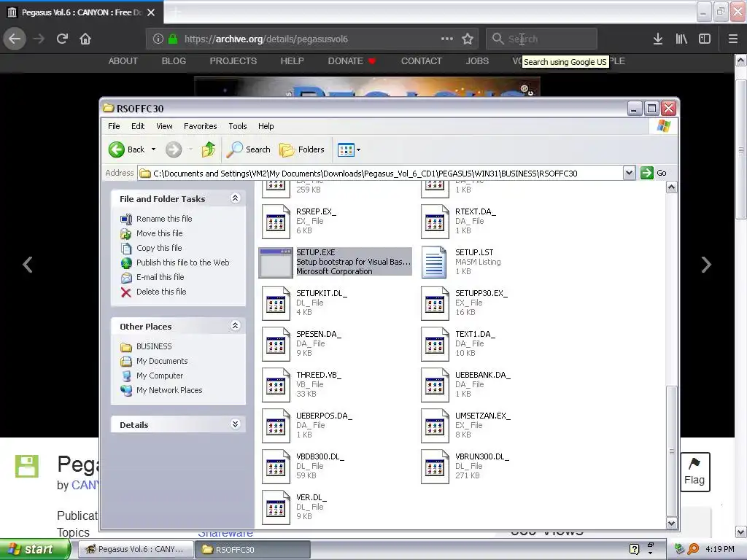The image size is (747, 560).
Task: Click the browser Search input field
Action: (x=542, y=39)
